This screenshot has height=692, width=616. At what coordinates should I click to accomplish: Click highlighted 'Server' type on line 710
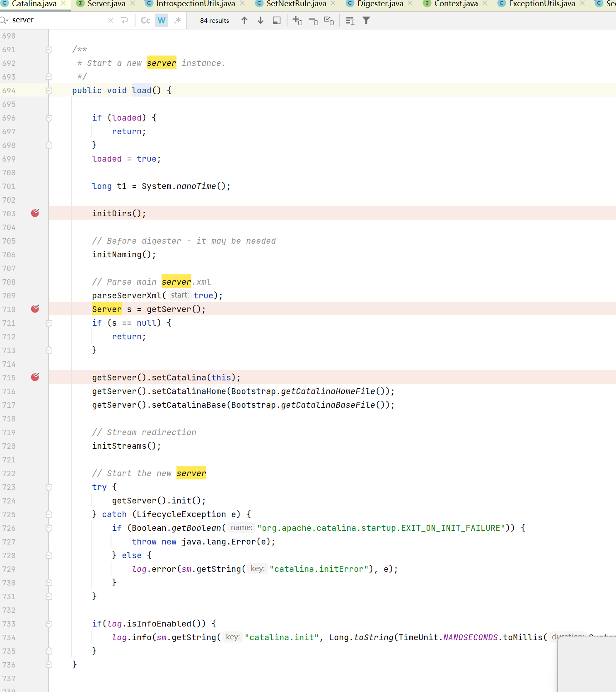click(x=107, y=309)
